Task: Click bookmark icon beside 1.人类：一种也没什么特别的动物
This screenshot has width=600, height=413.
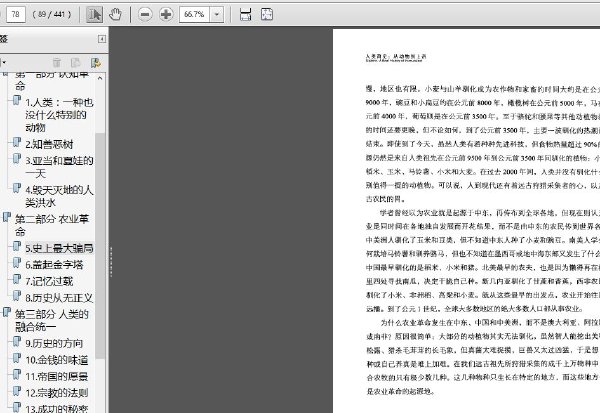Action: click(17, 100)
